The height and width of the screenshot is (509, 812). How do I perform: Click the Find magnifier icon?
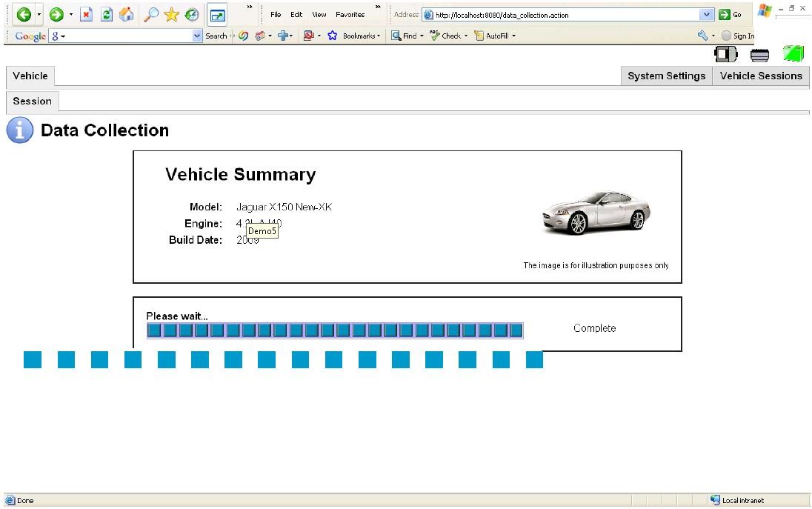(x=396, y=36)
